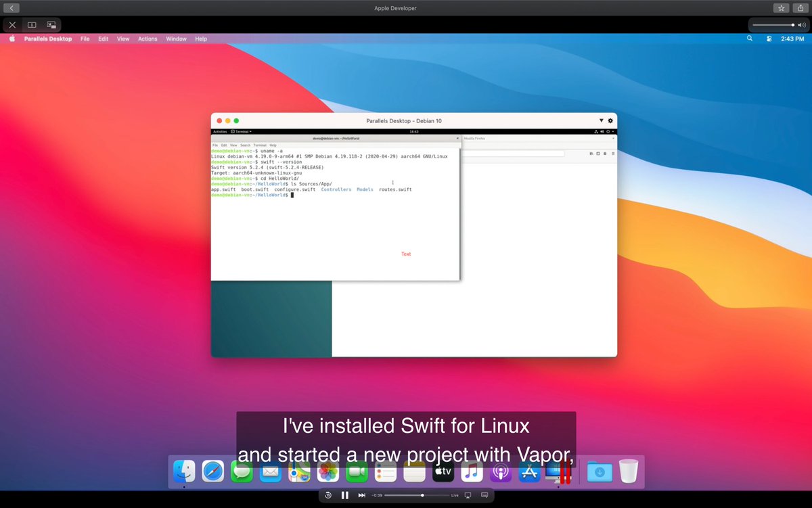Open the Apple menu
Image resolution: width=812 pixels, height=508 pixels.
[x=12, y=39]
